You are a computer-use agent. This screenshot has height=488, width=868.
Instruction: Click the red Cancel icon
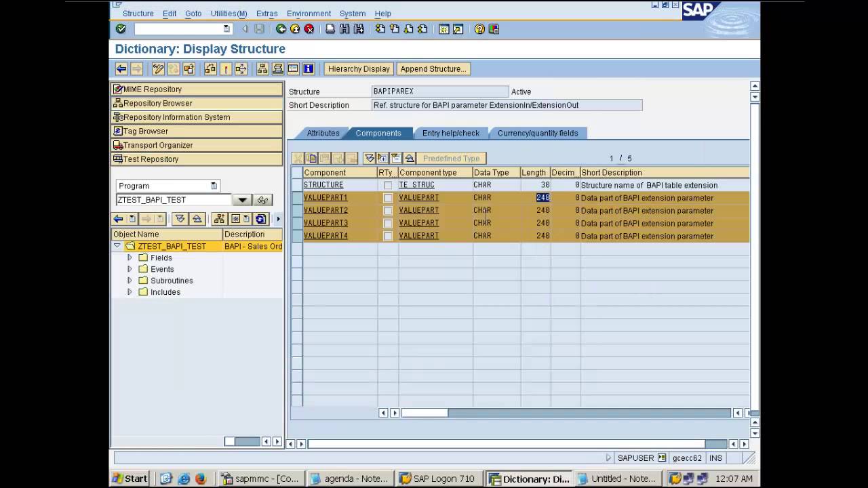click(x=309, y=29)
